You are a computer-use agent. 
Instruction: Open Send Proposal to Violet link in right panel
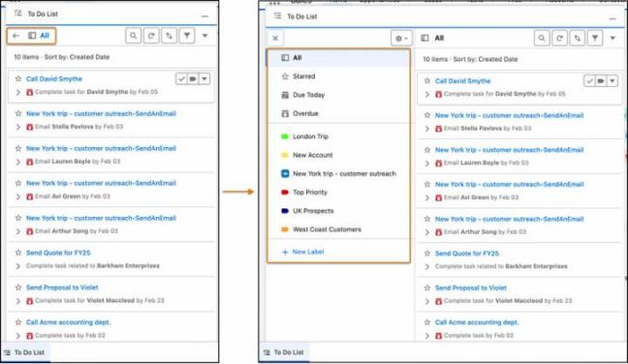click(471, 288)
